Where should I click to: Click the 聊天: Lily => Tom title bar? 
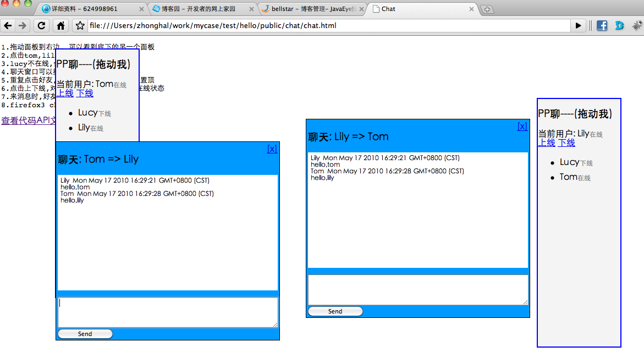coord(348,137)
